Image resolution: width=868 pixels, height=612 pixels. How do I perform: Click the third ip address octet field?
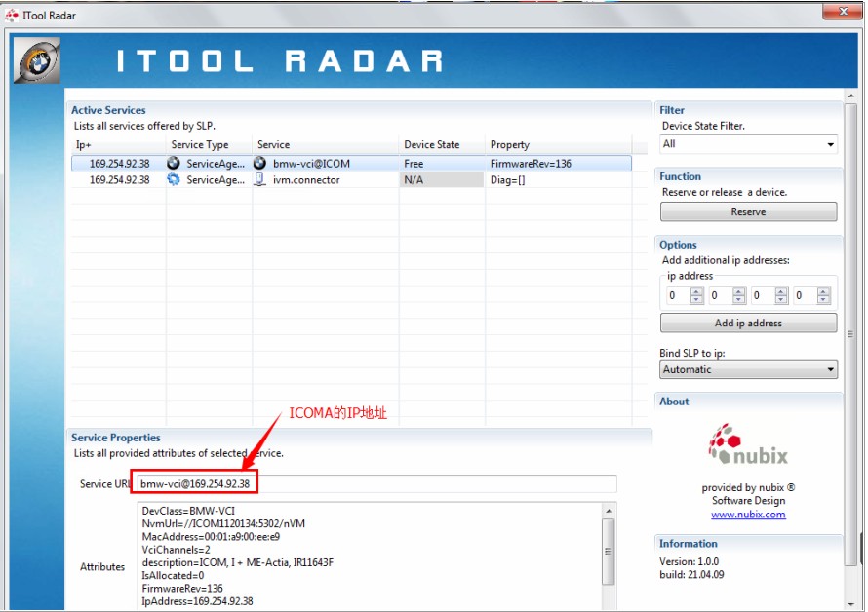coord(763,295)
